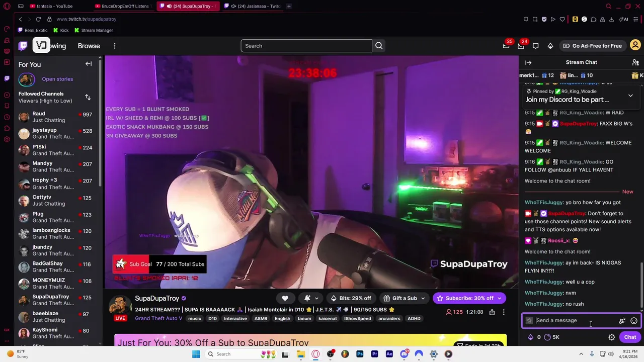Click the chat identity star badge
The height and width of the screenshot is (362, 644).
tap(529, 321)
